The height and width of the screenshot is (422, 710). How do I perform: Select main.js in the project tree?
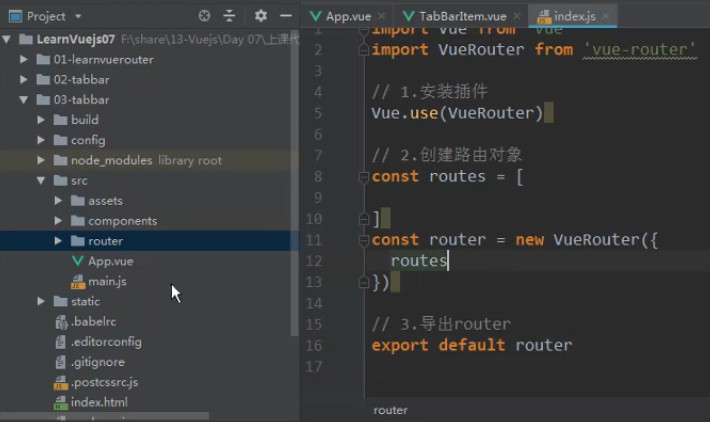coord(107,281)
